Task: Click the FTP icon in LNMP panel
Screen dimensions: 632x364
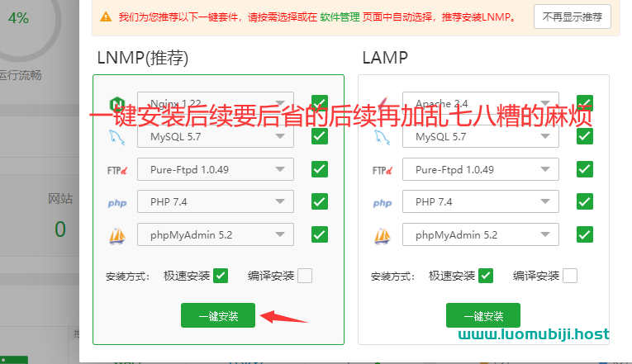Action: pos(117,170)
